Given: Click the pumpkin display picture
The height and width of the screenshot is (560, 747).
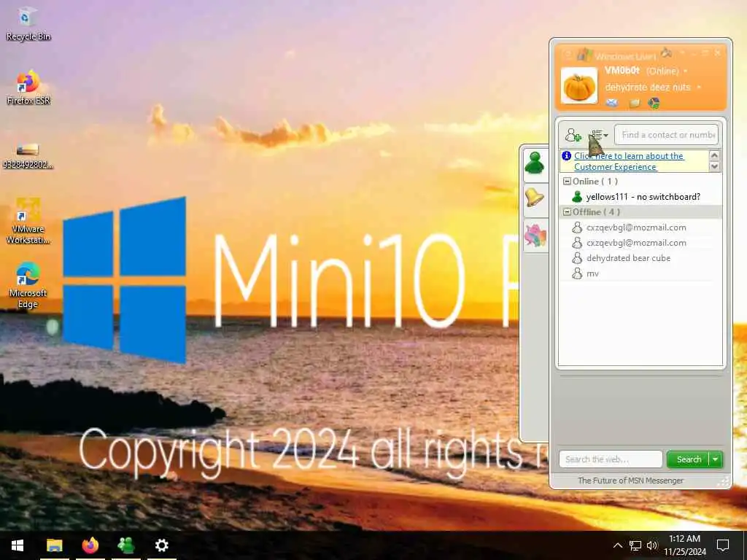Looking at the screenshot, I should click(x=578, y=86).
